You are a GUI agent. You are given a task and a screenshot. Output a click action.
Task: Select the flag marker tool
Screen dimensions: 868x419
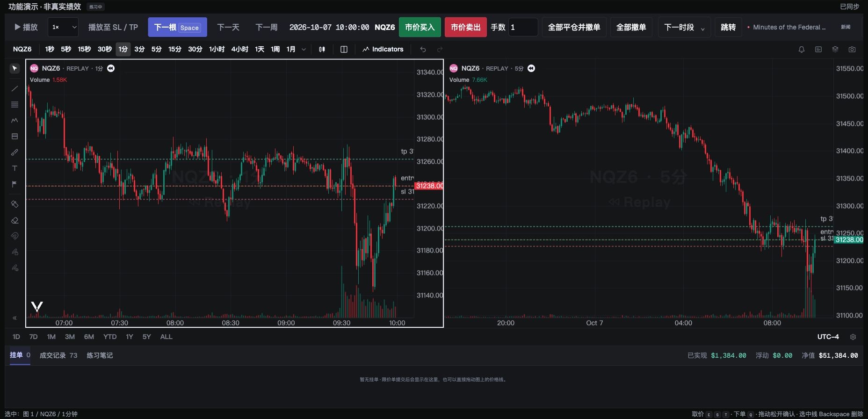click(x=14, y=184)
